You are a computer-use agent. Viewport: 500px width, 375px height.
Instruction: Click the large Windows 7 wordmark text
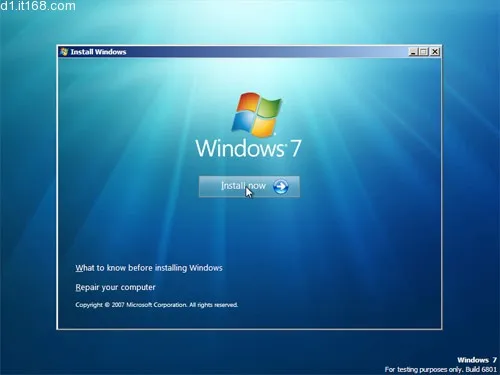click(x=249, y=148)
